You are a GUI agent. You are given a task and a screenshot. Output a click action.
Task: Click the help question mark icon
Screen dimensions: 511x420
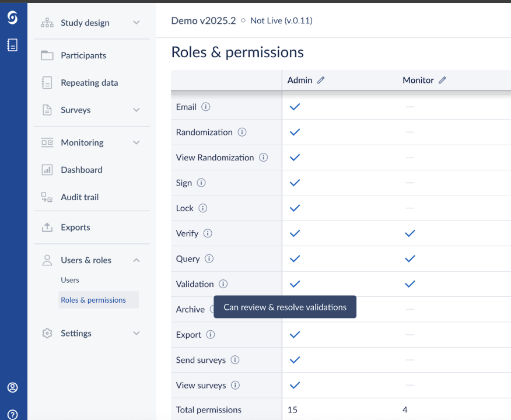[x=12, y=415]
